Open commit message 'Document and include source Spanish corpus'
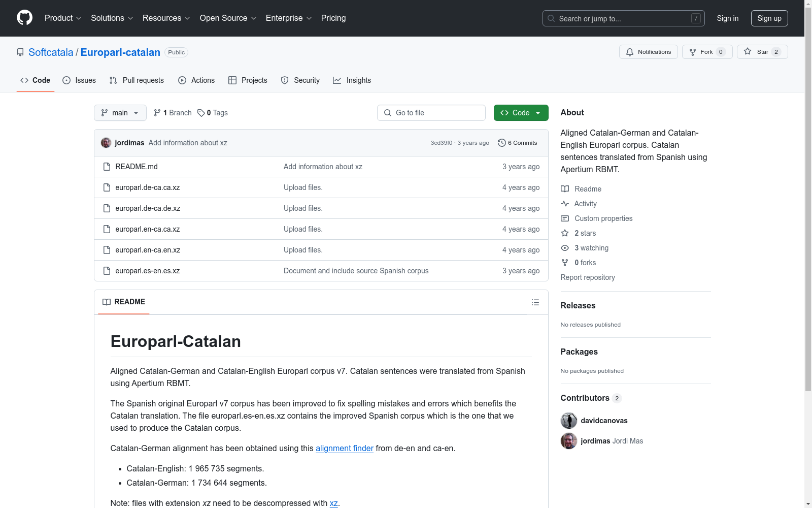The width and height of the screenshot is (812, 508). pos(356,271)
